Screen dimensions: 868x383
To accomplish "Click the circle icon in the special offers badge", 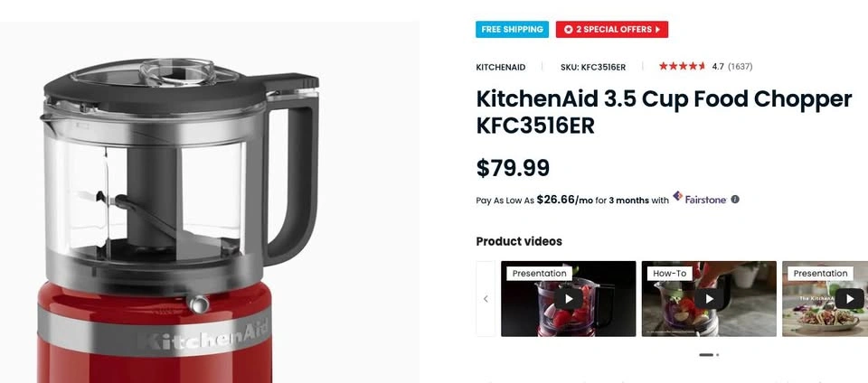I will pyautogui.click(x=568, y=29).
